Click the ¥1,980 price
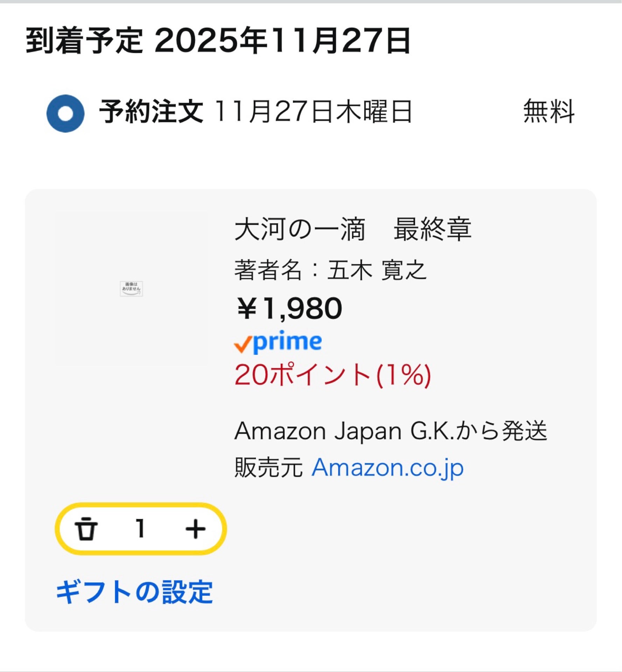The image size is (622, 672). click(x=289, y=308)
